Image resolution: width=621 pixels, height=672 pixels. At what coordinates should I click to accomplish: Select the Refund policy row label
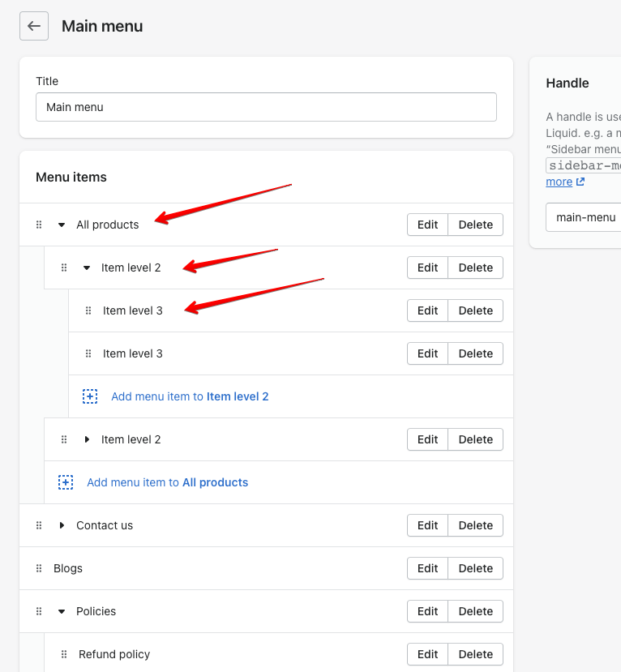point(114,654)
